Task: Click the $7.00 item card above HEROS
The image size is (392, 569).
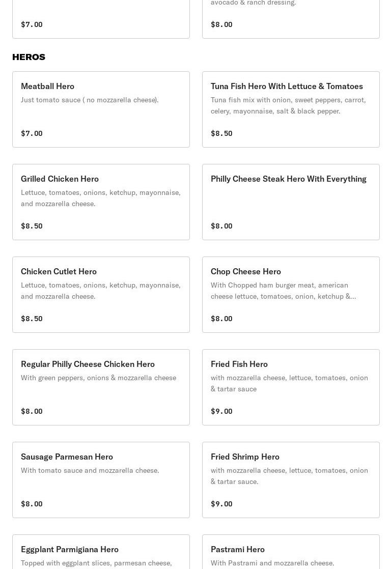Action: 101,18
